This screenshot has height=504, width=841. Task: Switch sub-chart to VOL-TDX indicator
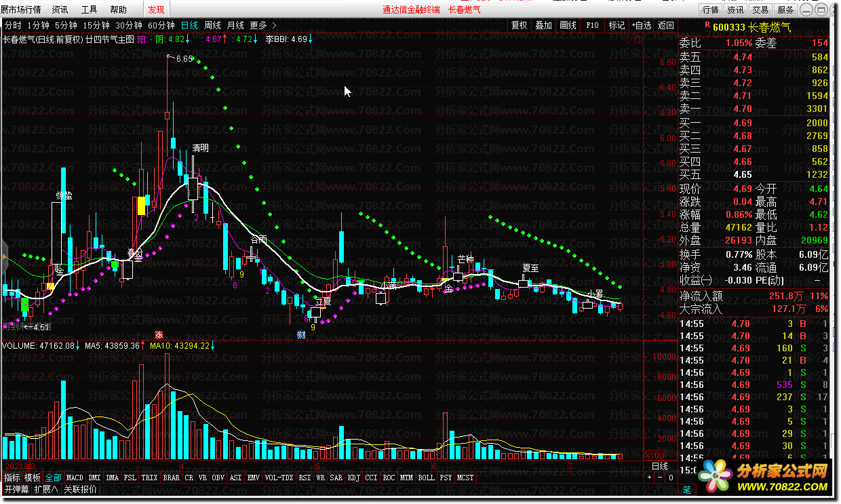pos(279,478)
